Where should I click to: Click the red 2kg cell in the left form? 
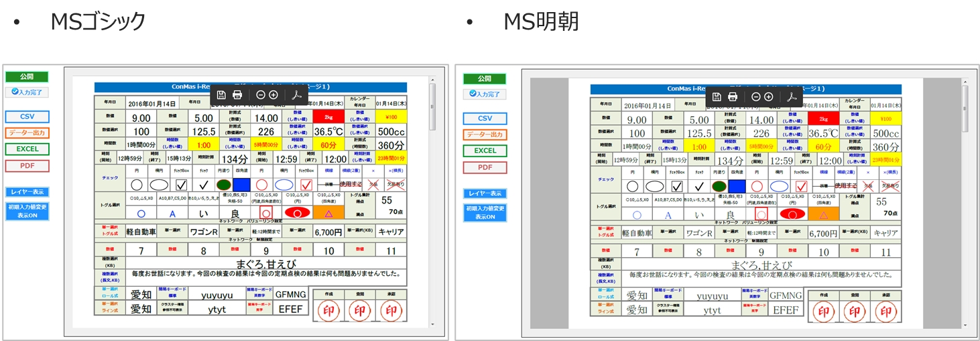click(328, 116)
